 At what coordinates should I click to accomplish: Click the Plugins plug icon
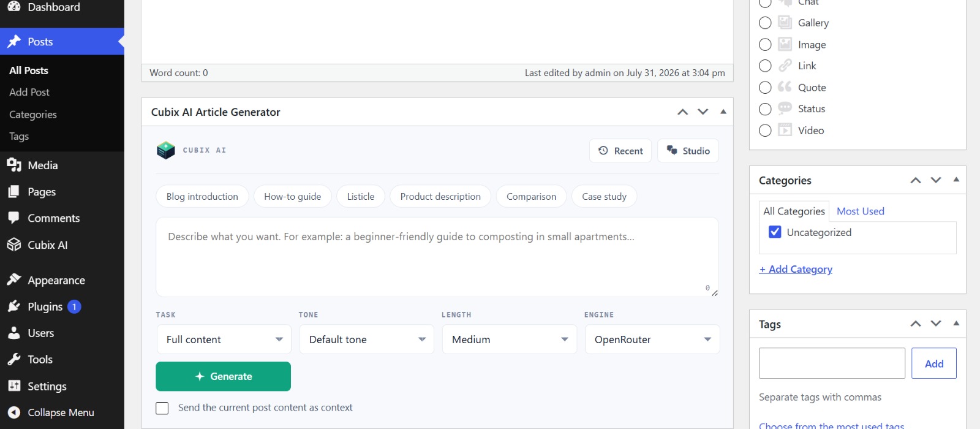(x=14, y=306)
